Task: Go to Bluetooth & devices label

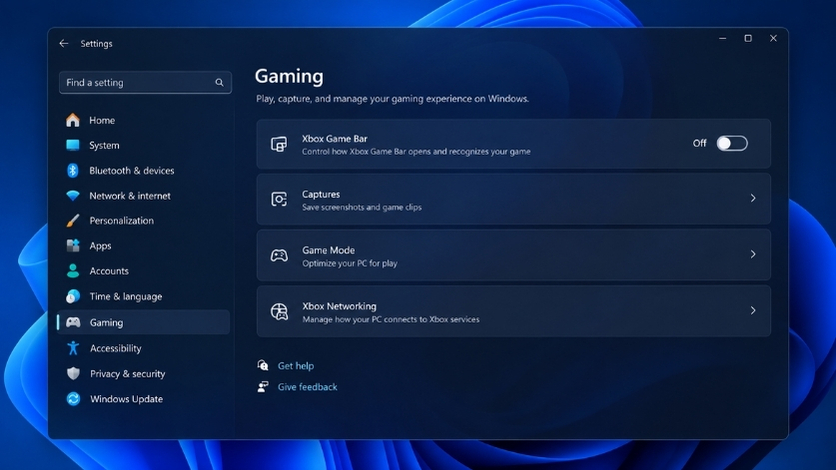Action: [132, 171]
